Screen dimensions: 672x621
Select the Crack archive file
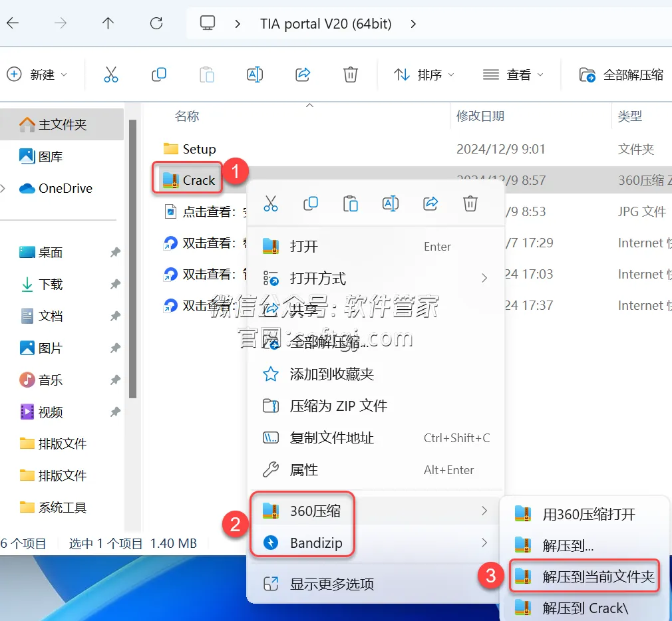pos(188,180)
